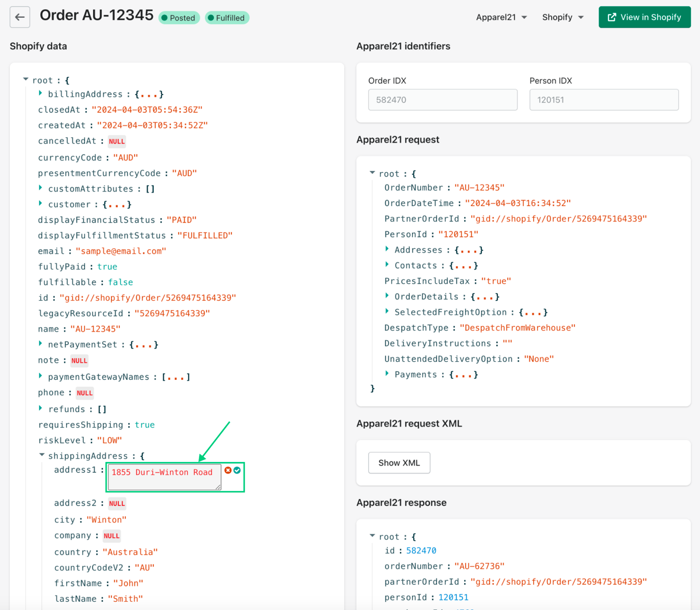Select the closedAt value "2024-04-03T05:54:36Z"
This screenshot has height=610, width=700.
pos(147,110)
